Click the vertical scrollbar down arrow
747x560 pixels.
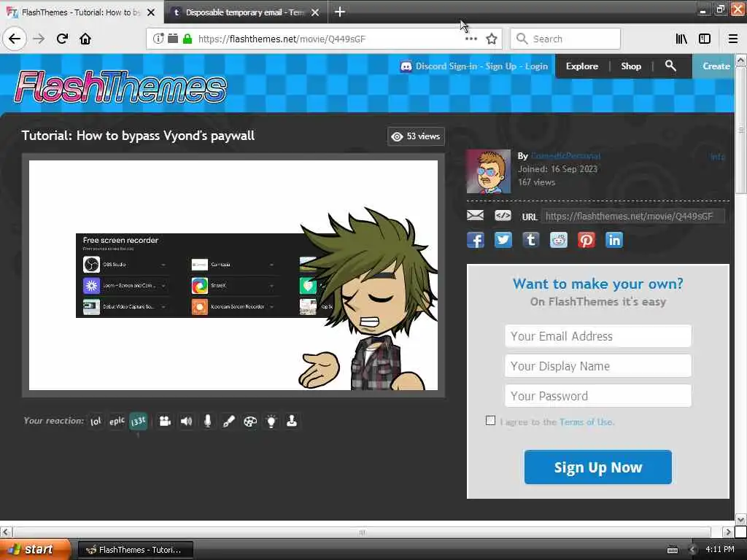[x=740, y=519]
